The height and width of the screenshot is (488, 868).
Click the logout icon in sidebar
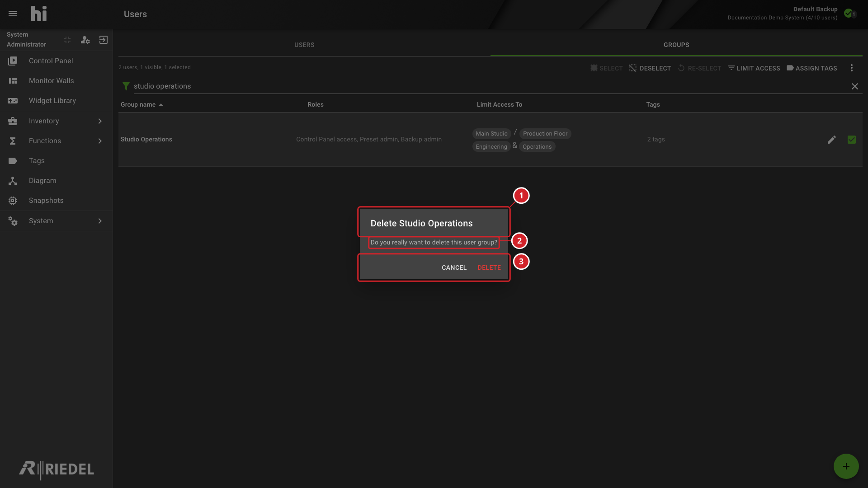coord(104,40)
